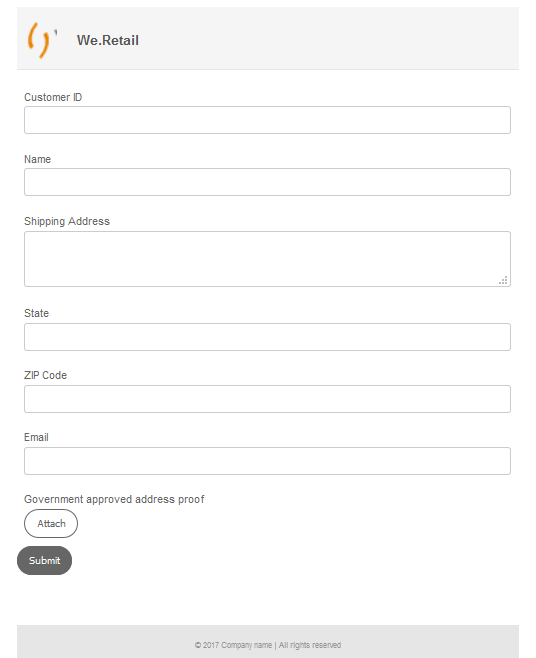This screenshot has height=658, width=536.
Task: Click the Shipping Address resize handle
Action: (504, 280)
